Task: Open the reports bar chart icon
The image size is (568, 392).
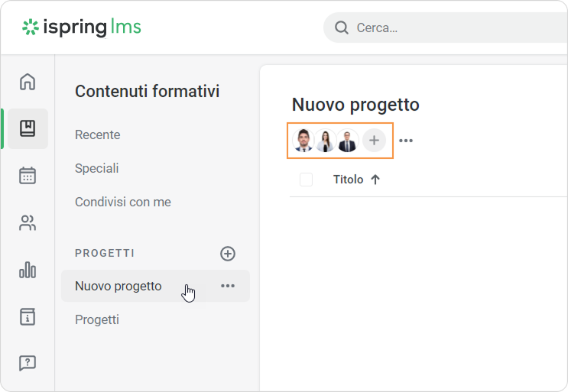Action: [x=28, y=270]
